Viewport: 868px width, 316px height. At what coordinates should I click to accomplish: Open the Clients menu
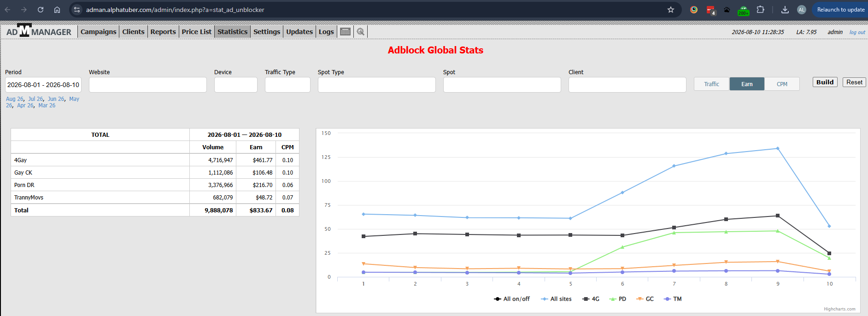coord(133,32)
